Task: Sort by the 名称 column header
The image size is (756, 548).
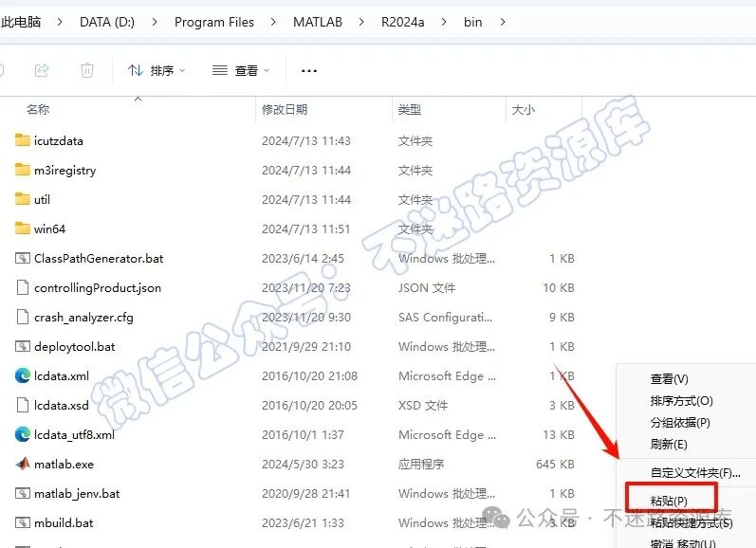Action: [x=38, y=109]
